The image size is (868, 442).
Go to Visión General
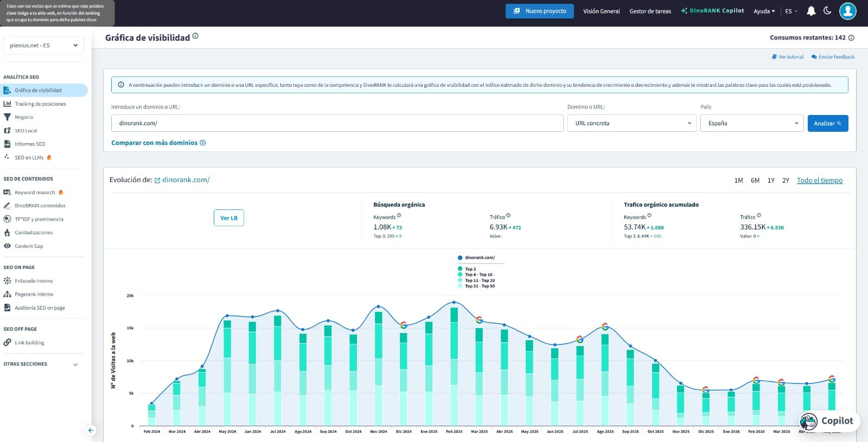tap(601, 11)
